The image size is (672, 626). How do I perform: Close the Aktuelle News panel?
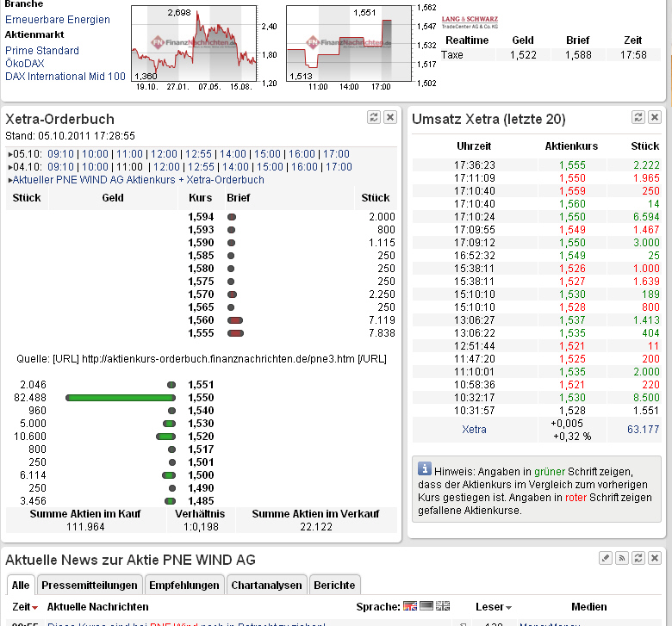pos(655,558)
